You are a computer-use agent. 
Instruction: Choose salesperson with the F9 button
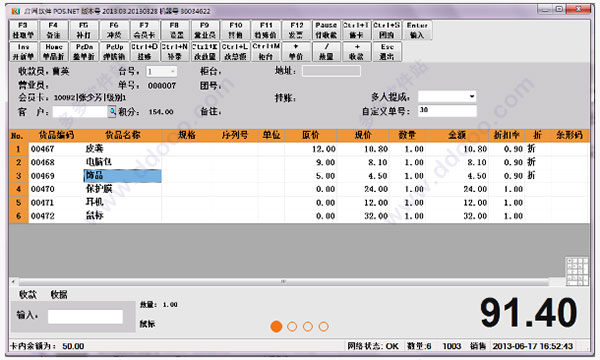[205, 30]
